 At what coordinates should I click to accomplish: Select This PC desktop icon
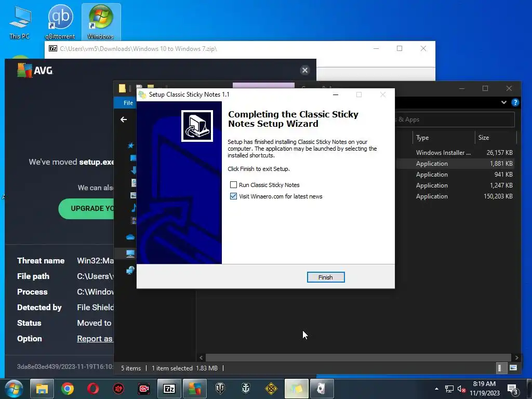click(20, 22)
